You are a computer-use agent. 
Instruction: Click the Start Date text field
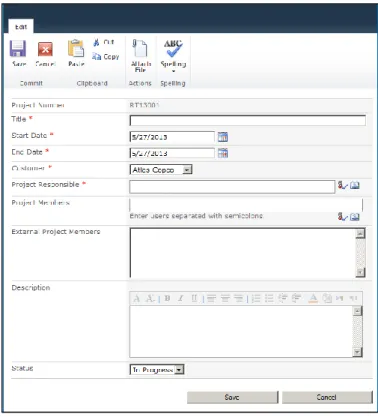coord(172,137)
